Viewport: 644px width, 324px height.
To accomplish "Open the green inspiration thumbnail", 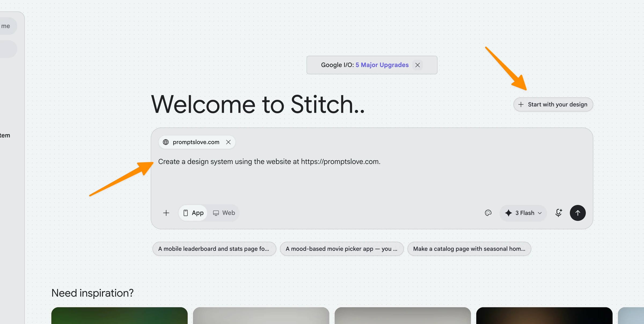I will 119,316.
